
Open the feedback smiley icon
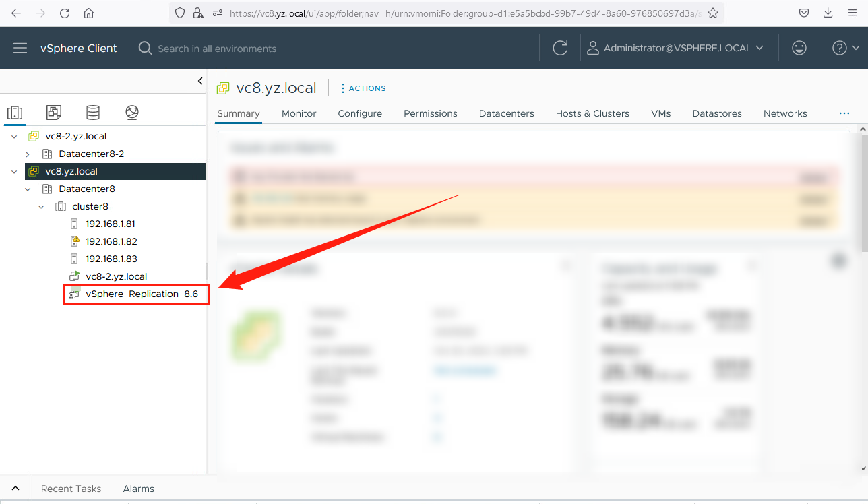(799, 48)
